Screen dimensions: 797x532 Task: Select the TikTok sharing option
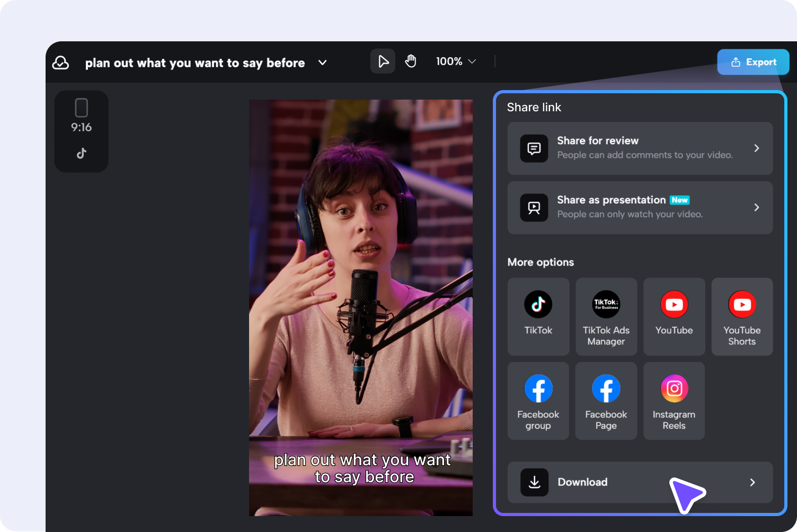pyautogui.click(x=538, y=316)
